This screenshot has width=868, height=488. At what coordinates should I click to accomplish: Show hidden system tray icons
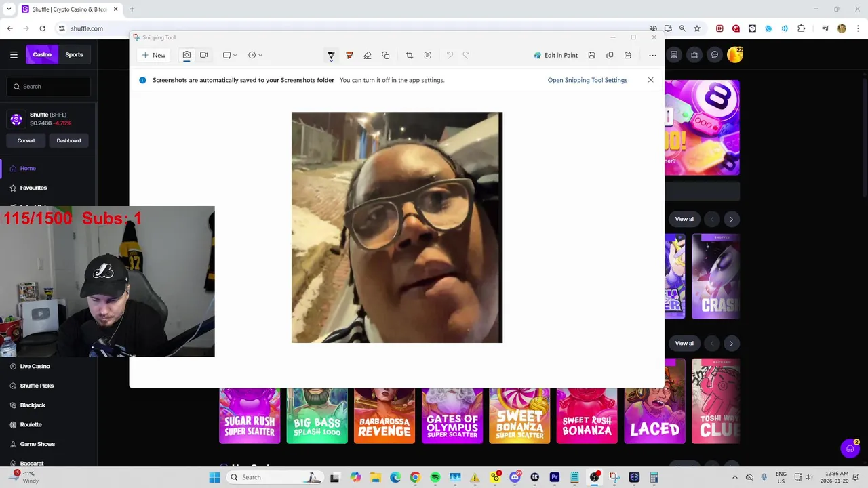(734, 477)
